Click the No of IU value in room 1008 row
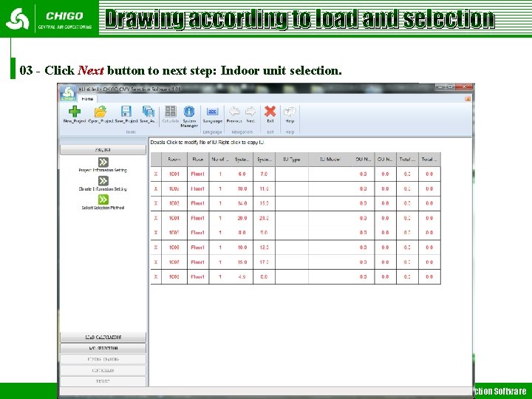The image size is (532, 399). [x=220, y=277]
